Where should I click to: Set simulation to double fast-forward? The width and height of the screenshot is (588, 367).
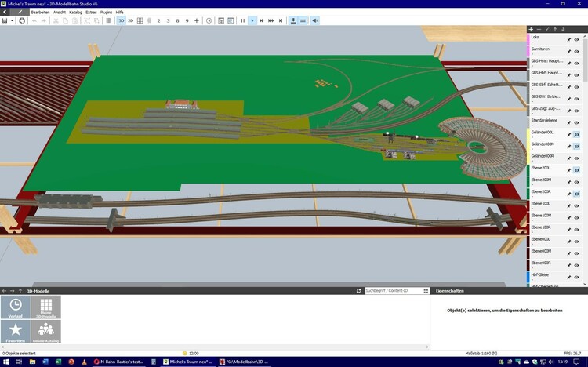pos(262,20)
